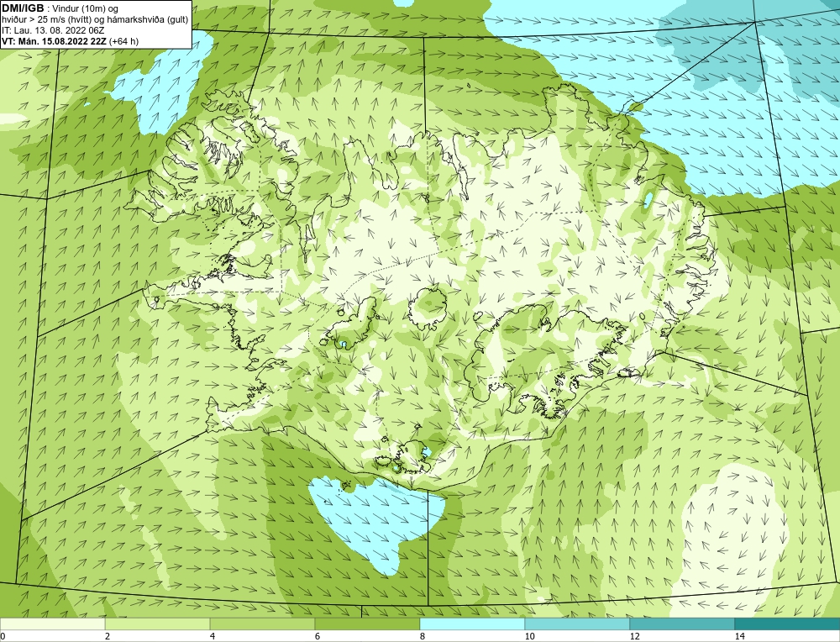Click the legend scale label 14

[740, 636]
